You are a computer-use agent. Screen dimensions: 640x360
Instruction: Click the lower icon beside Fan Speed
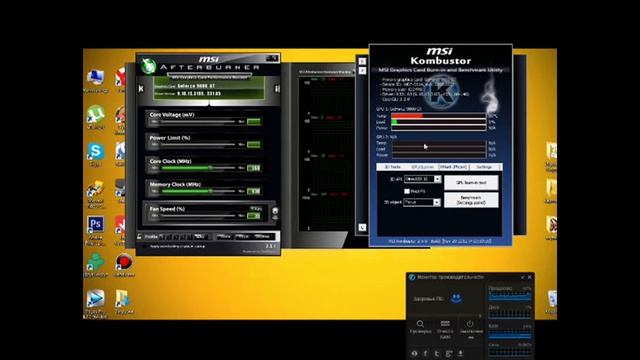[275, 218]
